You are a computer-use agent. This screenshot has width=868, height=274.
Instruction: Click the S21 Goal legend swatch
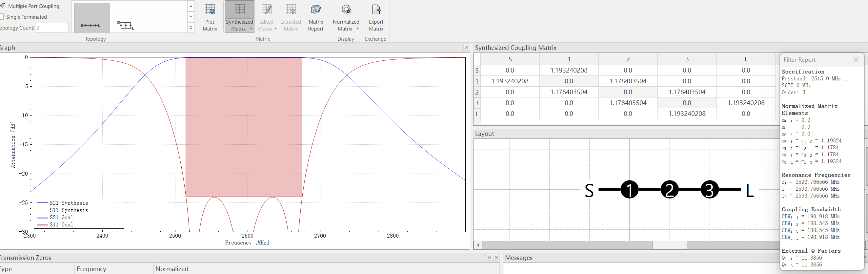42,218
